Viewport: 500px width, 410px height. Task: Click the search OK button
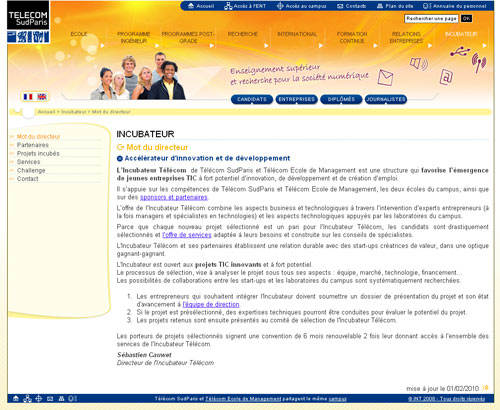coord(466,18)
